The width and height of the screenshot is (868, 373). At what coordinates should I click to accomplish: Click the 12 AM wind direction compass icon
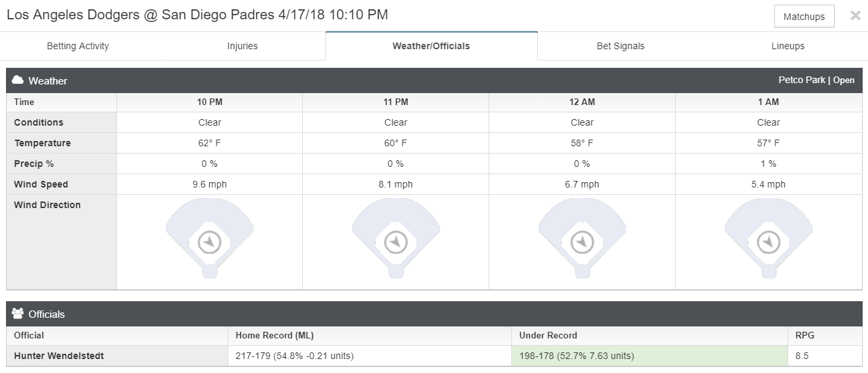[x=582, y=242]
